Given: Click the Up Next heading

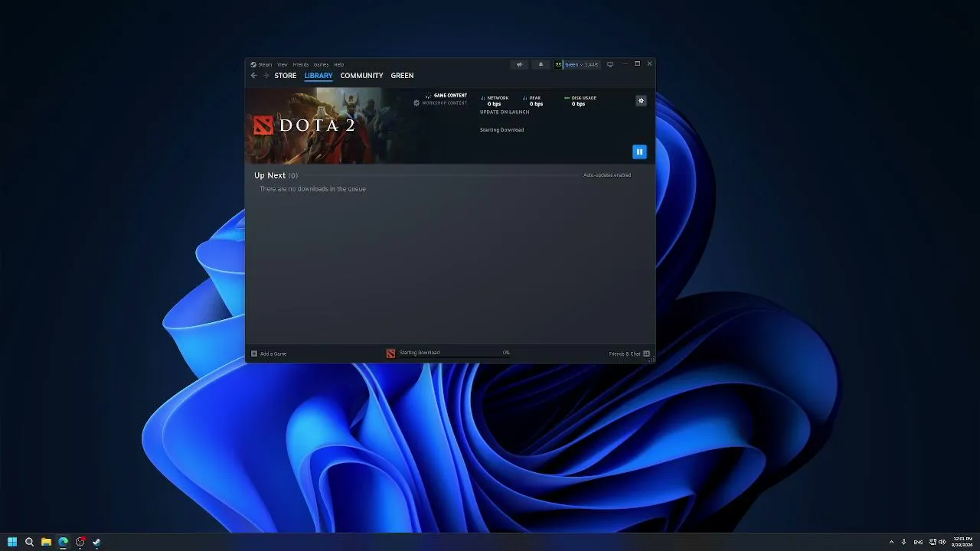Looking at the screenshot, I should pos(269,175).
